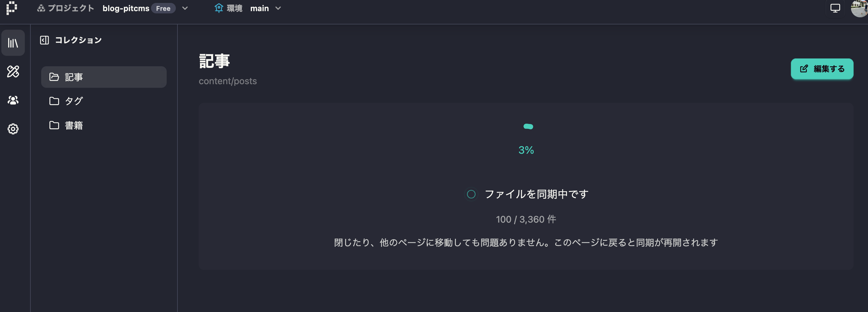Click the pitcms logo icon

click(x=11, y=8)
